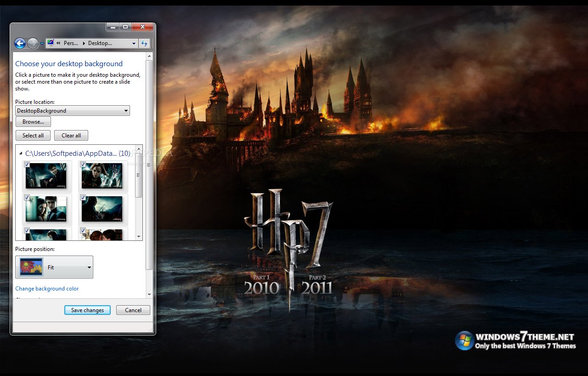The image size is (588, 376).
Task: Toggle the checkbox on the dark Voldemort thumbnail
Action: pos(83,198)
